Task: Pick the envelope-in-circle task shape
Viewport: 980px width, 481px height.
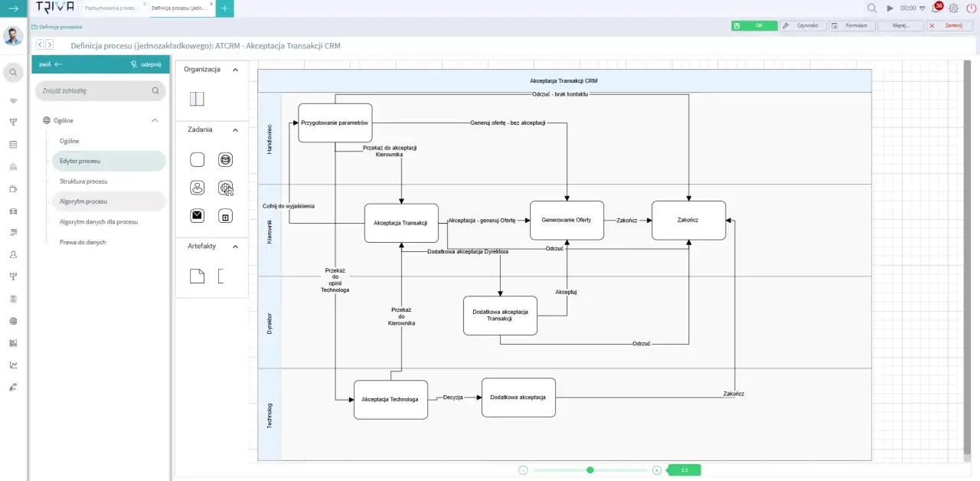Action: click(225, 159)
